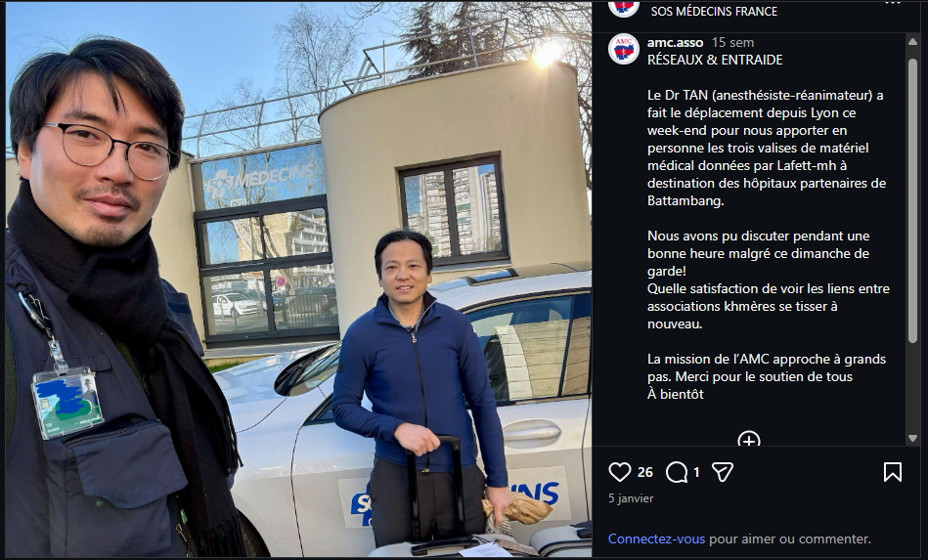
Task: Click the 15 sem timestamp
Action: (732, 43)
